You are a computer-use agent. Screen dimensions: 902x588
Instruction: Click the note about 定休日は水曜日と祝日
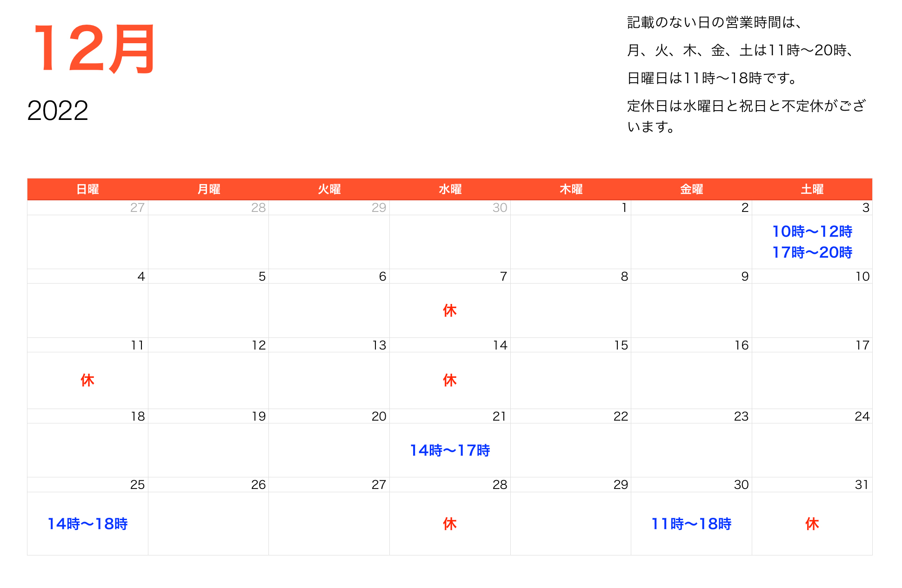[x=746, y=116]
